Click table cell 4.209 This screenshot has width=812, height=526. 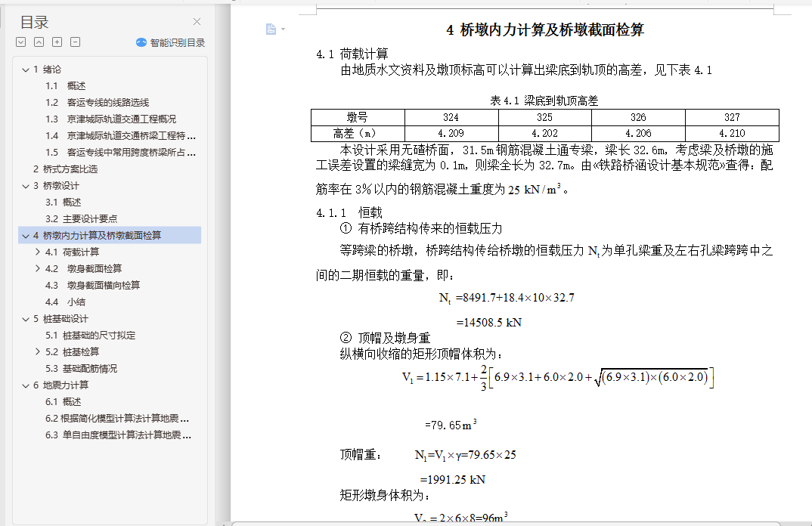pos(451,134)
